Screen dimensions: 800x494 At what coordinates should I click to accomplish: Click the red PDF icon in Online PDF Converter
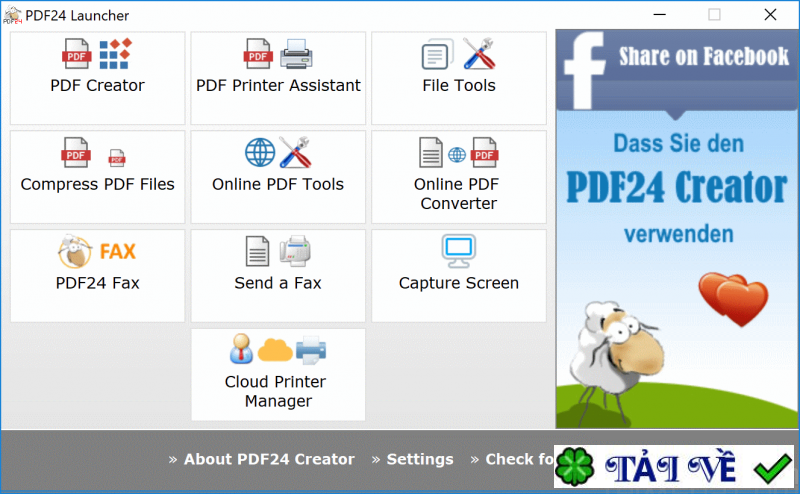[x=484, y=152]
